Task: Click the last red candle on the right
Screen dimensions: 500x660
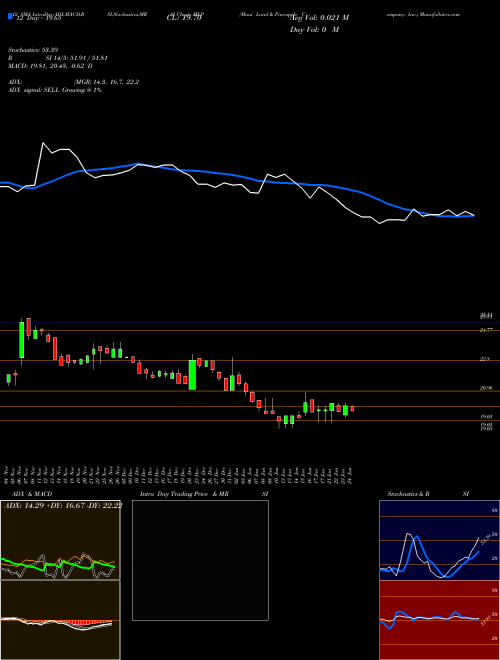Action: [x=352, y=408]
